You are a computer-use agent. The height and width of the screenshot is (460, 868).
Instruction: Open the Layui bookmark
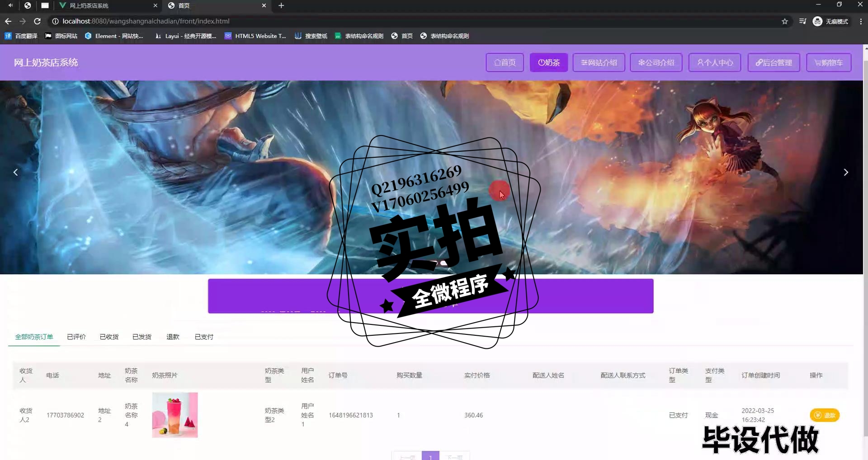tap(185, 36)
